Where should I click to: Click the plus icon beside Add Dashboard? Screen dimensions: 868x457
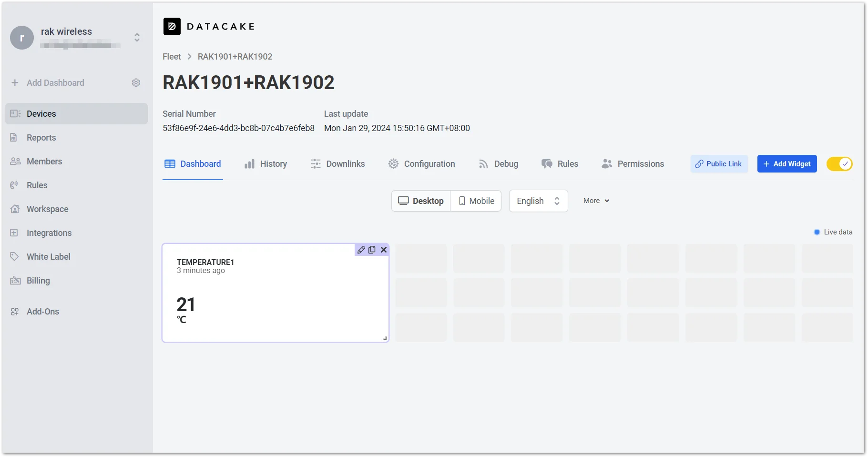(x=15, y=83)
